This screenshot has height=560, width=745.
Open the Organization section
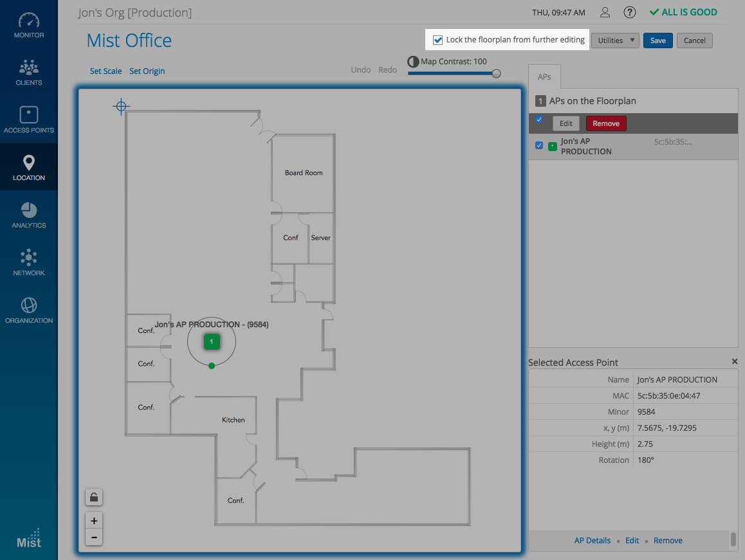coord(28,310)
